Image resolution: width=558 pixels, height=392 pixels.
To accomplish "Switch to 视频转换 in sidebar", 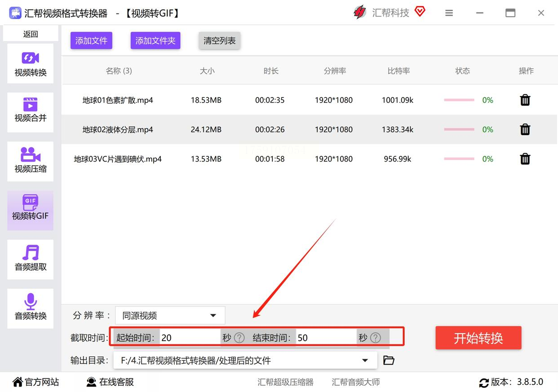I will pos(31,64).
